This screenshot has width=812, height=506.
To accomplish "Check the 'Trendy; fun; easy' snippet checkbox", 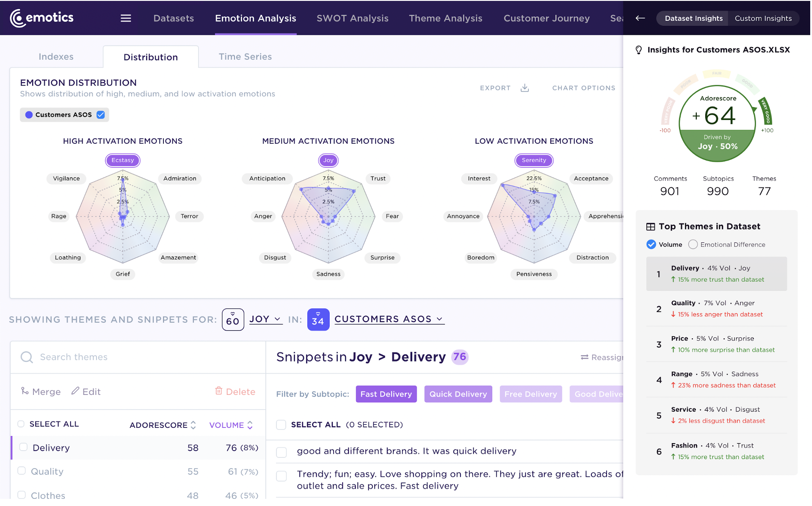I will pos(281,476).
